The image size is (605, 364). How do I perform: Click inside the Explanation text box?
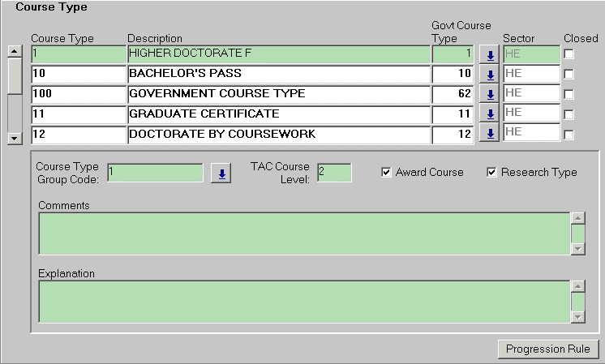304,302
